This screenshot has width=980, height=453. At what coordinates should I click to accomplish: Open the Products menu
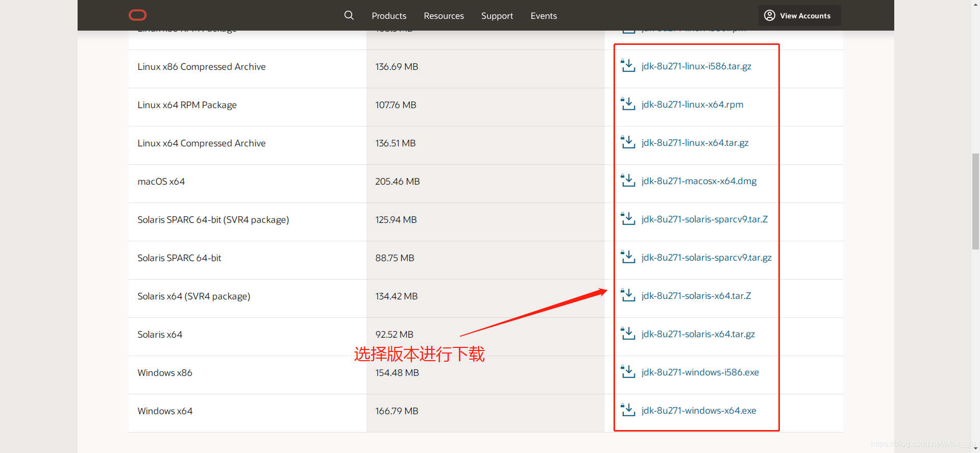click(389, 16)
